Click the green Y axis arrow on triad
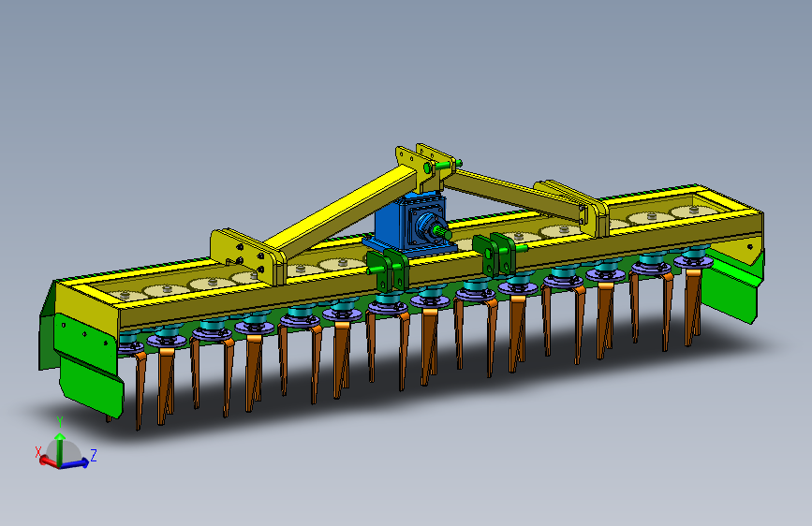 60,449
